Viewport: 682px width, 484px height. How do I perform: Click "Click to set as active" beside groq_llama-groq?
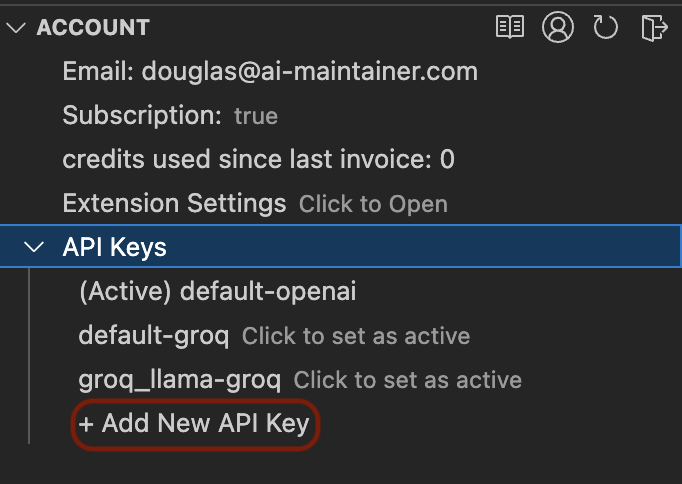point(407,380)
